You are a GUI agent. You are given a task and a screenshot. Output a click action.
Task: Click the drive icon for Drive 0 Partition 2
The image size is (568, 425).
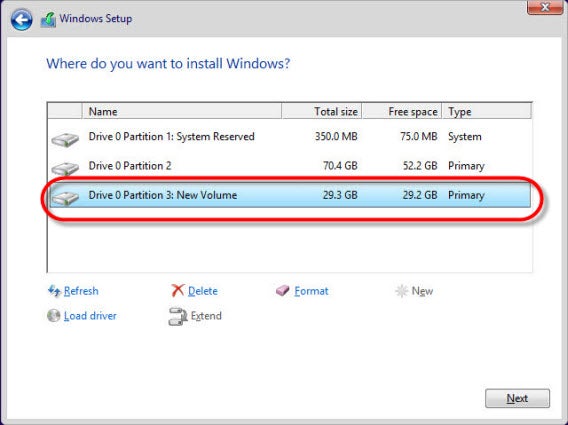[x=65, y=168]
